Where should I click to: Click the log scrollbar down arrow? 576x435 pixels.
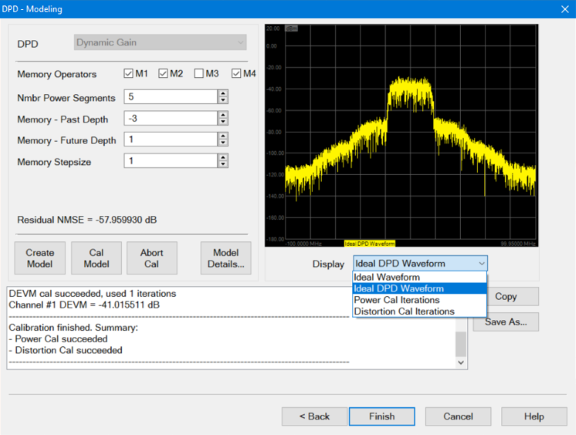(461, 363)
